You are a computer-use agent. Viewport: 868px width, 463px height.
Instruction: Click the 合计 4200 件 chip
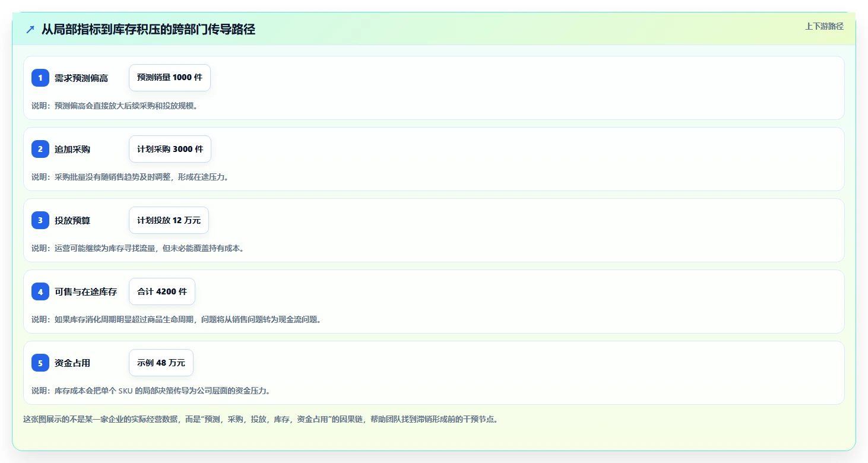[x=162, y=291]
